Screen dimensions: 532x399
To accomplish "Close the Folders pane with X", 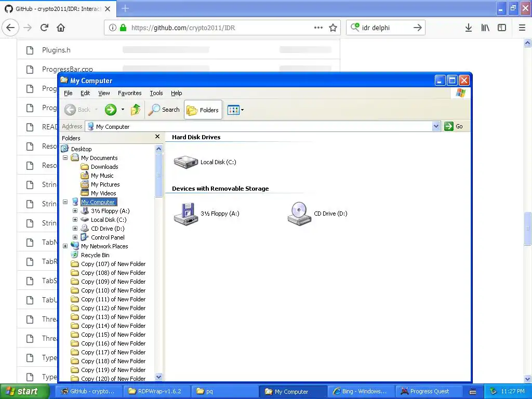I will tap(157, 137).
